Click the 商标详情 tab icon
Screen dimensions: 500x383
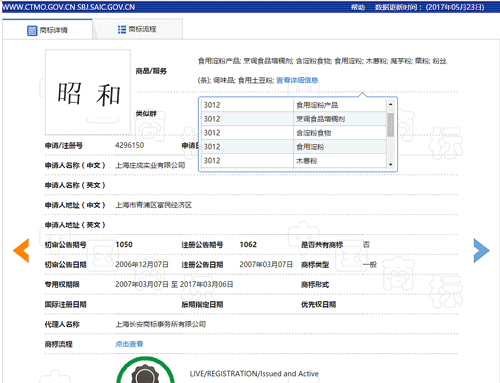click(32, 31)
